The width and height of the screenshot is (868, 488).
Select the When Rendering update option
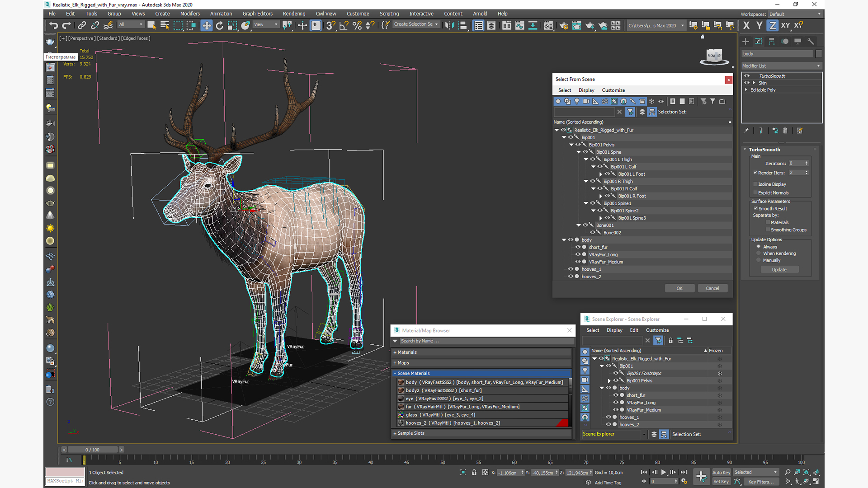(759, 253)
